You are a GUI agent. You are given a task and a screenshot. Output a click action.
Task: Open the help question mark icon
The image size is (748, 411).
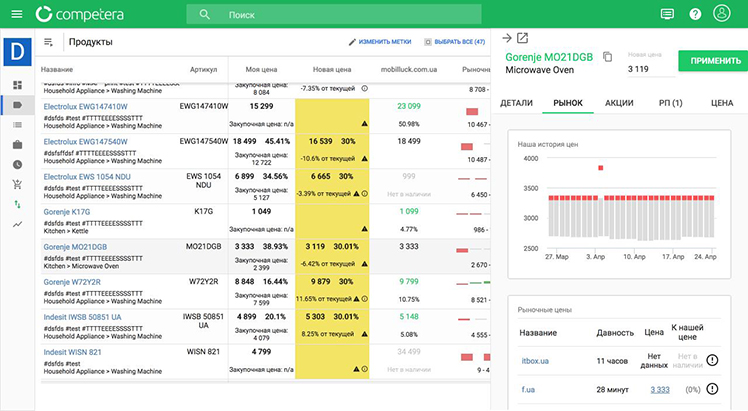pyautogui.click(x=695, y=14)
